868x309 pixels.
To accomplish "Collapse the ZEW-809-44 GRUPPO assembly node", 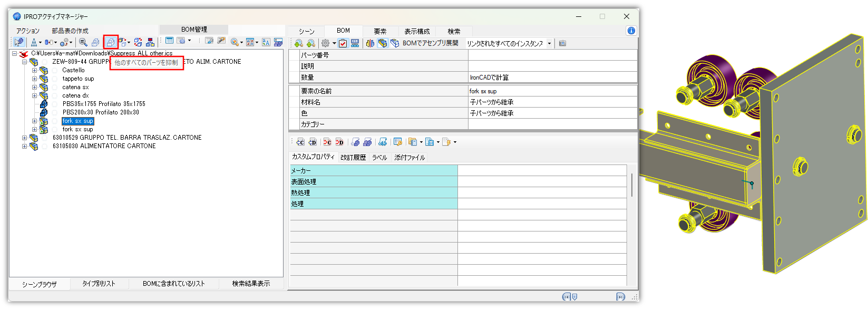I will point(24,62).
